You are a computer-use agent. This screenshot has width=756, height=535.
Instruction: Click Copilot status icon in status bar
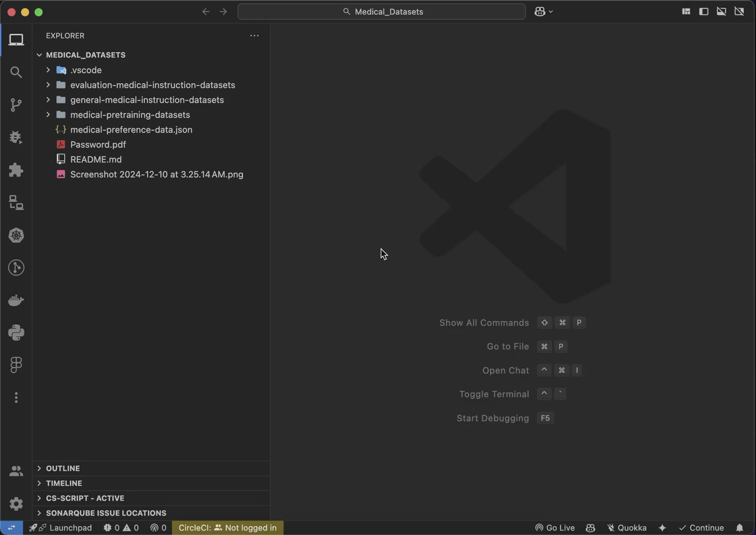tap(590, 528)
